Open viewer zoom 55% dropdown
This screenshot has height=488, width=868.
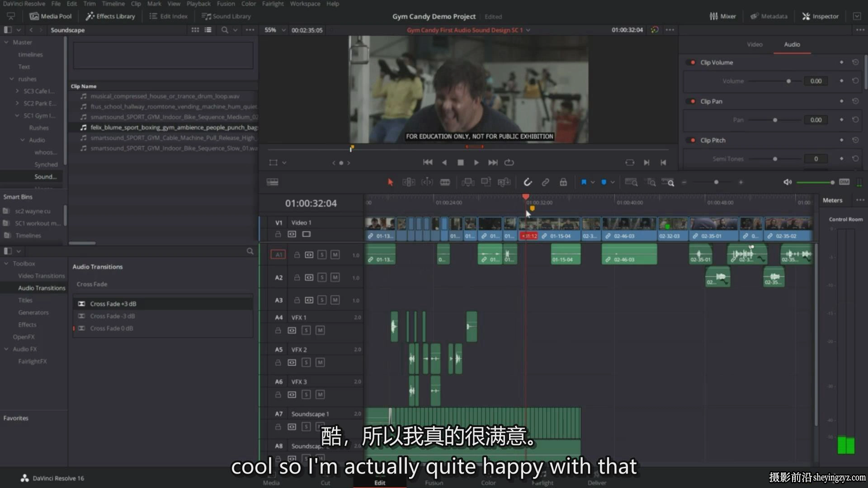(x=275, y=30)
